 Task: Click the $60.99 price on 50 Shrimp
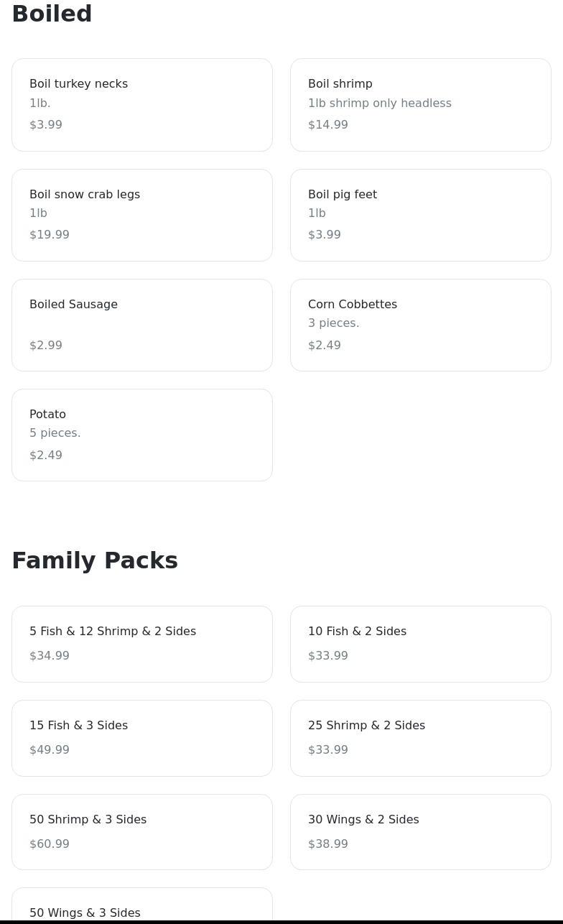point(50,844)
